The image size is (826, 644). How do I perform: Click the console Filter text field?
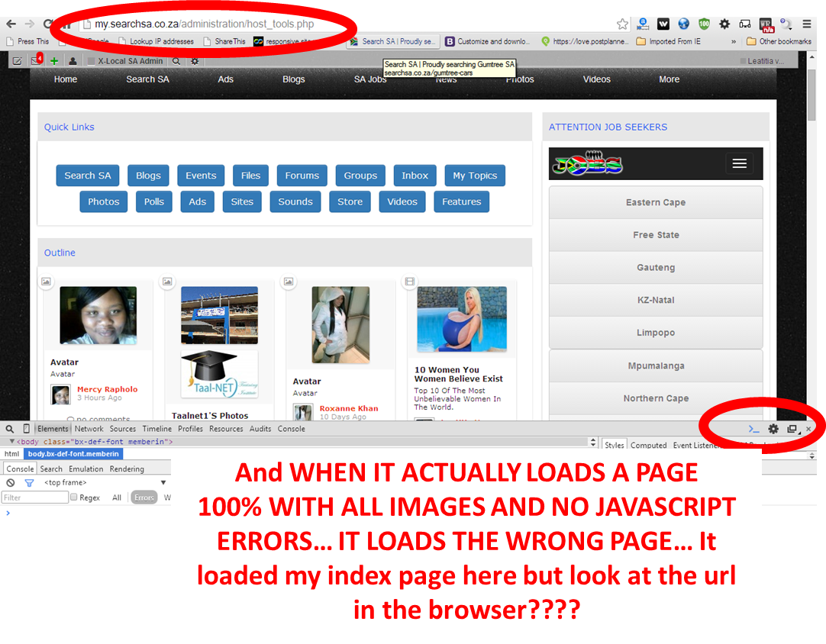point(35,497)
